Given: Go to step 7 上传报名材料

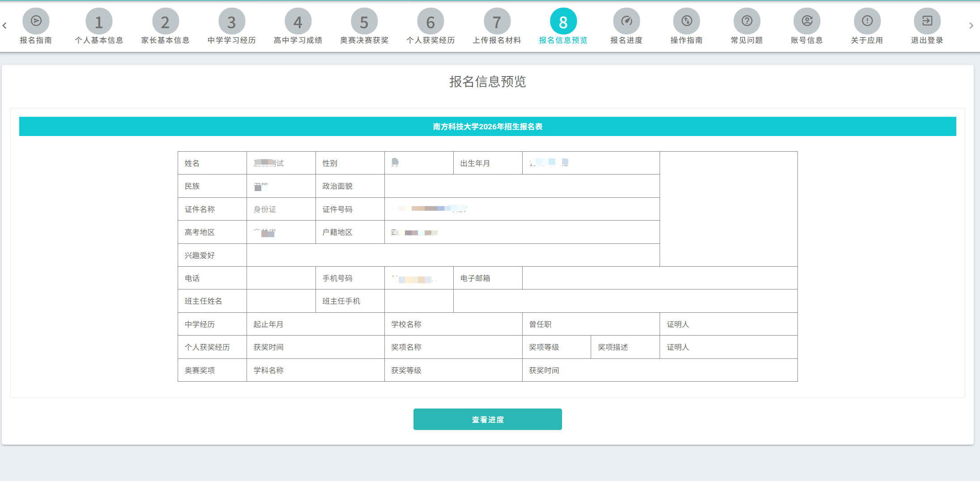Looking at the screenshot, I should point(497,21).
